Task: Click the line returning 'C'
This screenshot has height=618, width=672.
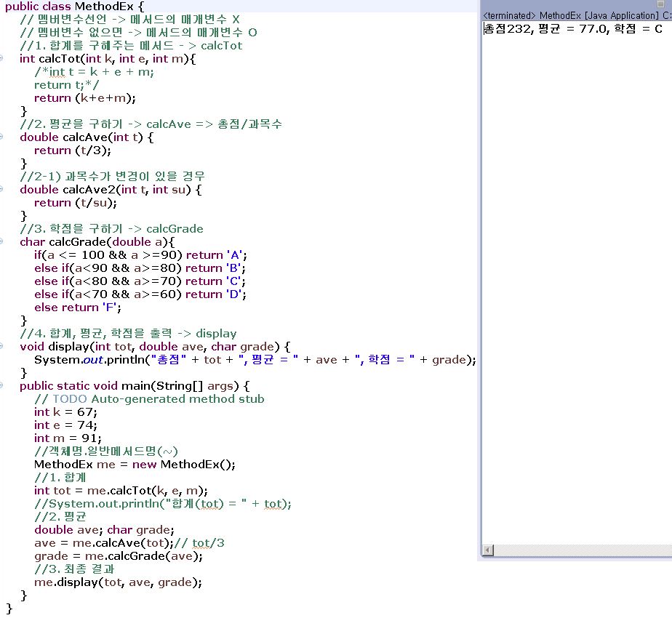Action: [140, 281]
